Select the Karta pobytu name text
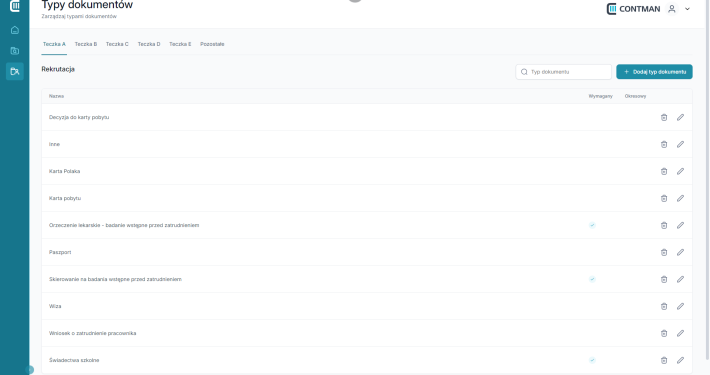Viewport: 710px width, 375px height. click(65, 198)
